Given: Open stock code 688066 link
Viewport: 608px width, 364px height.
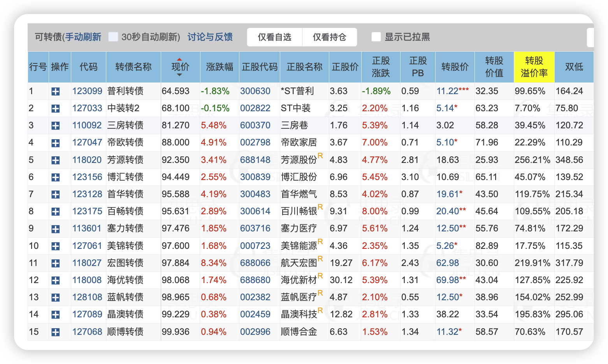Looking at the screenshot, I should [255, 263].
